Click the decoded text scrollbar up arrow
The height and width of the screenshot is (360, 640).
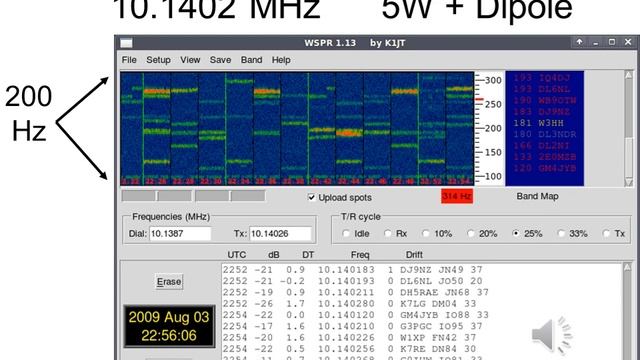tap(627, 267)
